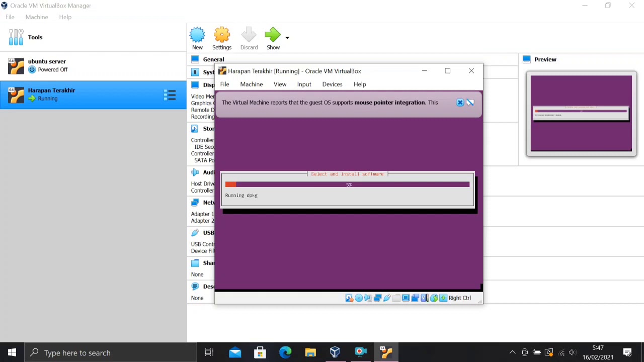This screenshot has width=644, height=362.
Task: Open File menu in the VM window
Action: click(x=224, y=84)
